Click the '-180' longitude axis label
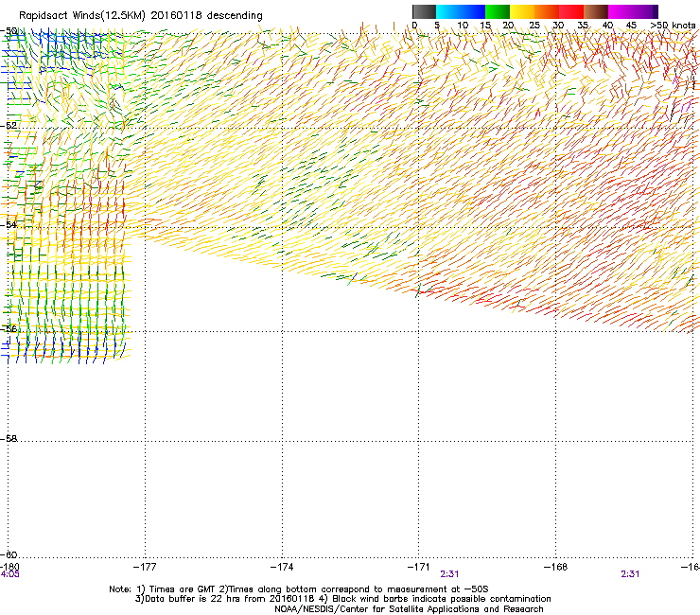Image resolution: width=700 pixels, height=615 pixels. point(9,567)
